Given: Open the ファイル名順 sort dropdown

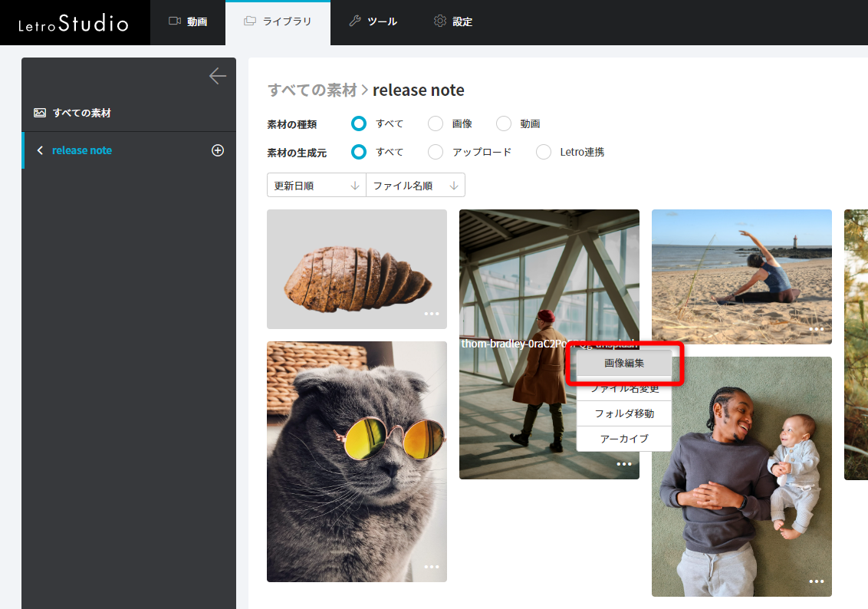Looking at the screenshot, I should pyautogui.click(x=415, y=185).
